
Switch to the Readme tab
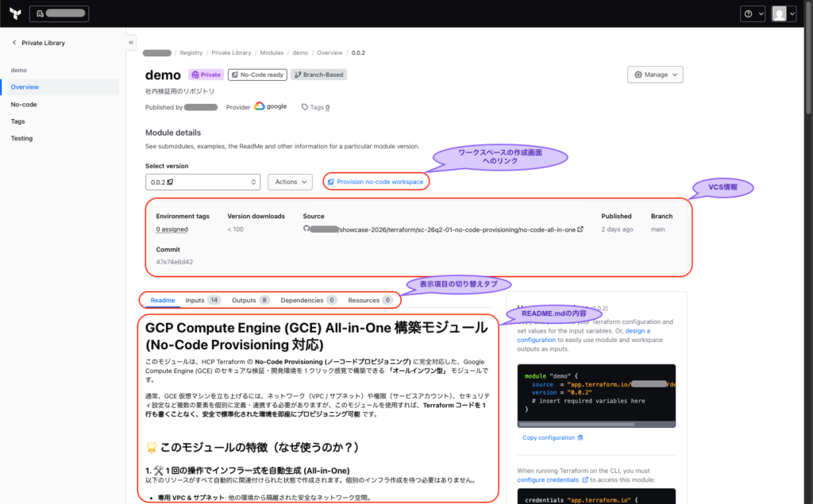[x=163, y=300]
